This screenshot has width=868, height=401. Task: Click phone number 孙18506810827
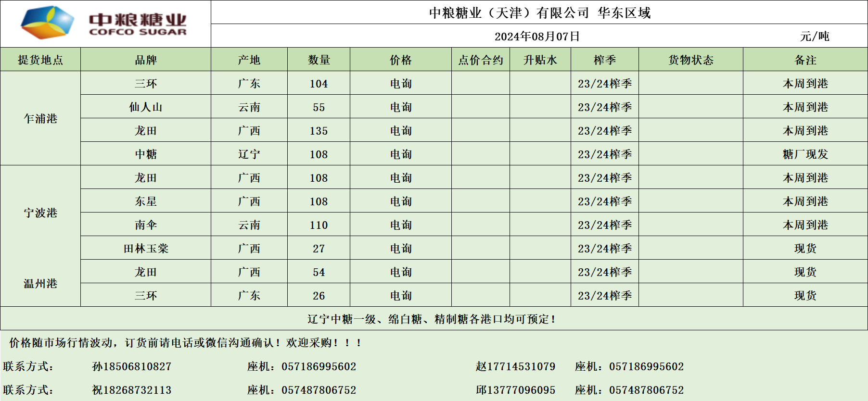[131, 366]
